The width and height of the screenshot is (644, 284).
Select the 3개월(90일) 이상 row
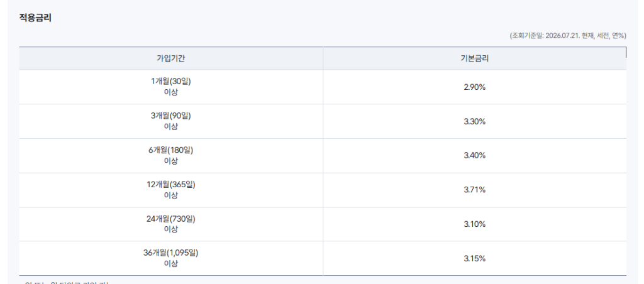[x=323, y=121]
